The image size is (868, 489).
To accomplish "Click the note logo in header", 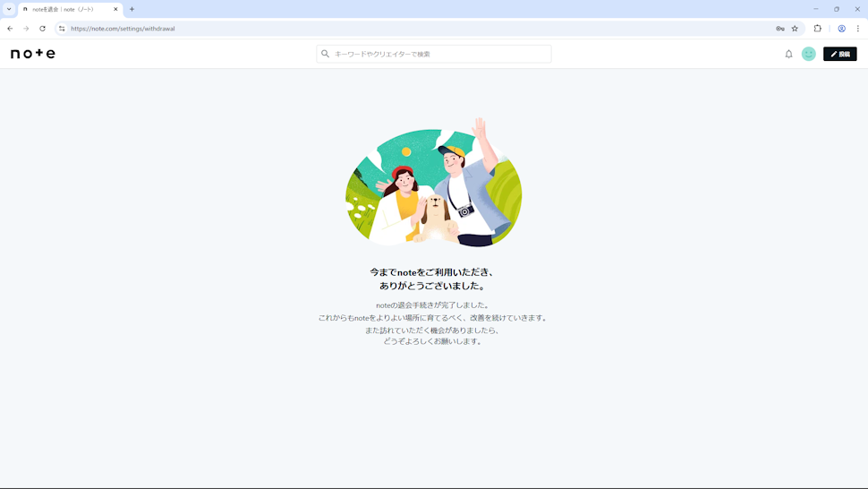I will coord(33,54).
